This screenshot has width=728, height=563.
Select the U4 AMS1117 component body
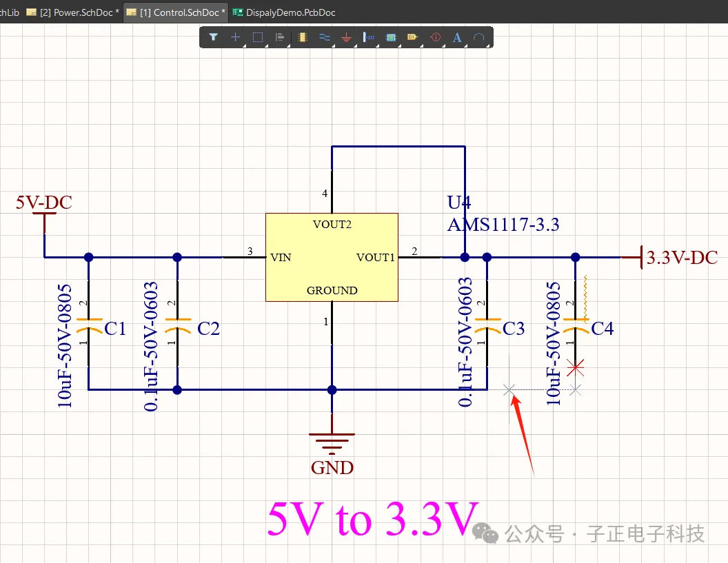pos(332,257)
